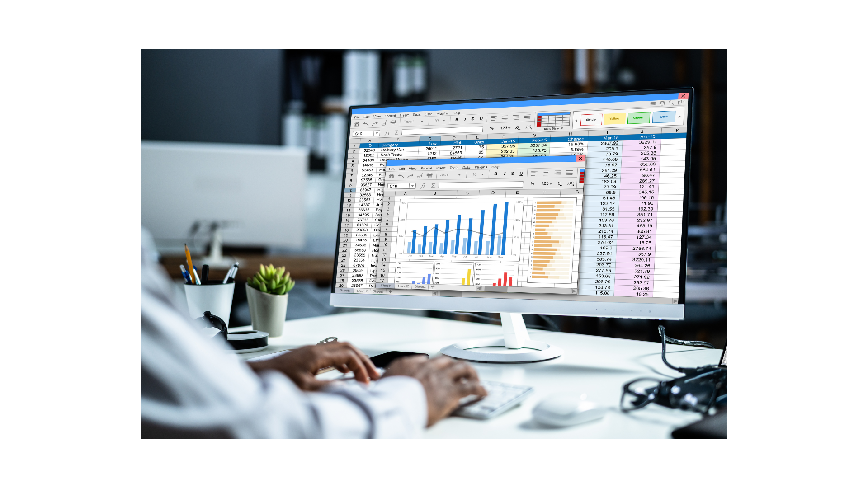Viewport: 868px width, 488px height.
Task: Open the Data menu
Action: [x=428, y=114]
